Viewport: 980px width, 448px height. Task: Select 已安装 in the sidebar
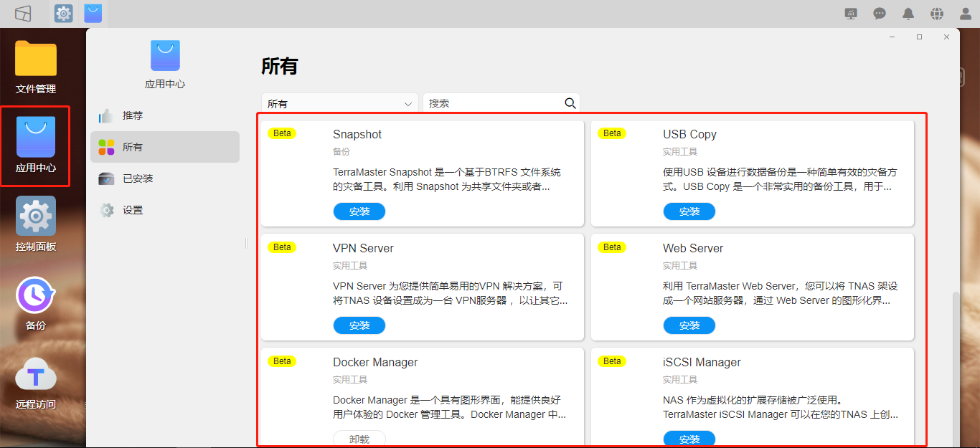(x=165, y=178)
